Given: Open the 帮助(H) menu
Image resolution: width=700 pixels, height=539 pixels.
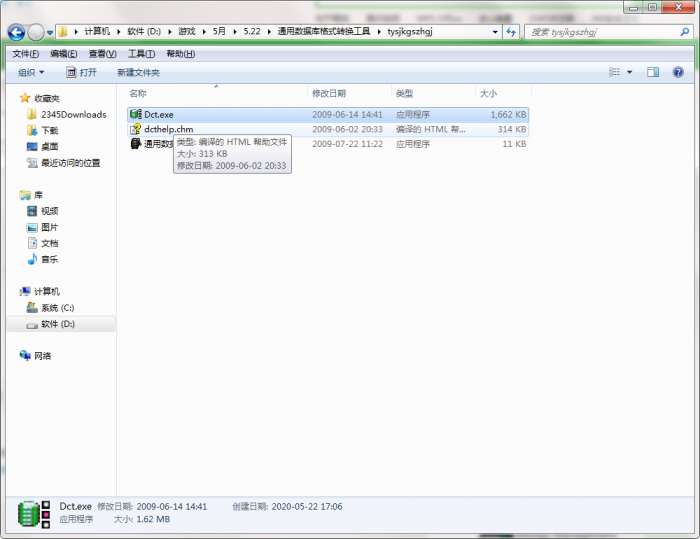Looking at the screenshot, I should point(180,54).
